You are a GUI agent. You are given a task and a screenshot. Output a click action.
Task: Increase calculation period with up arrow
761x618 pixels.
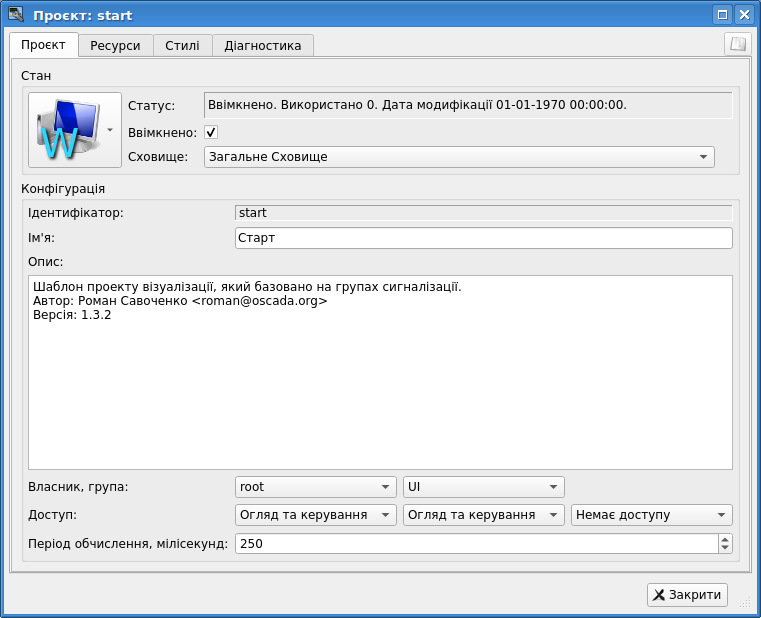(725, 539)
